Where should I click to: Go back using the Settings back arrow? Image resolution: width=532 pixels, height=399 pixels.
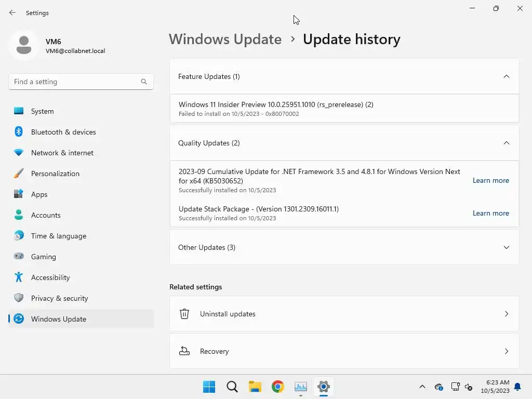tap(12, 12)
